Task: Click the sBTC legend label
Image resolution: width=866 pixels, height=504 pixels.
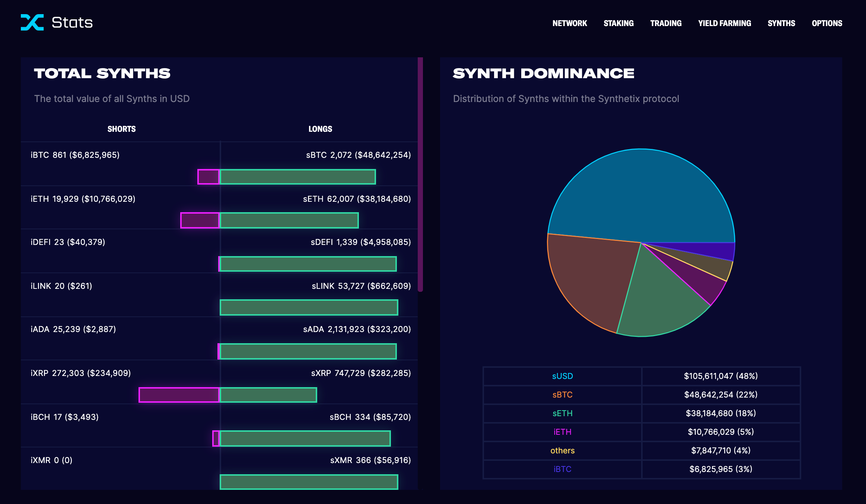Action: 562,395
